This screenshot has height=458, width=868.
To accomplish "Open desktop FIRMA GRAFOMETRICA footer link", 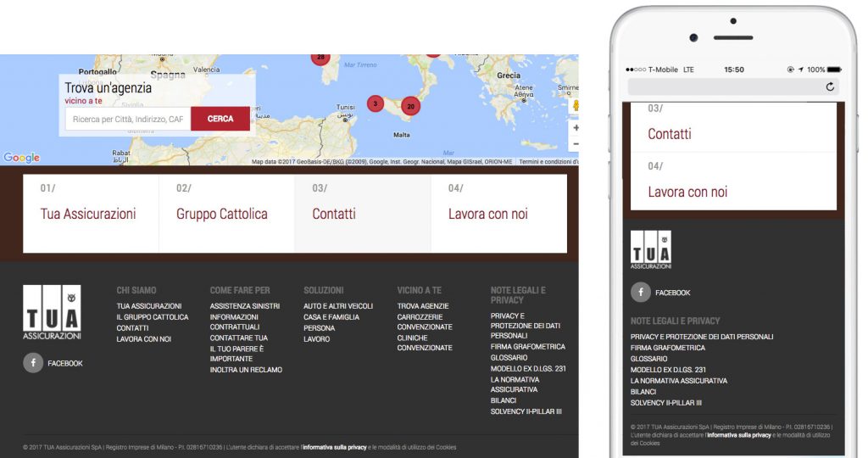I will [527, 347].
